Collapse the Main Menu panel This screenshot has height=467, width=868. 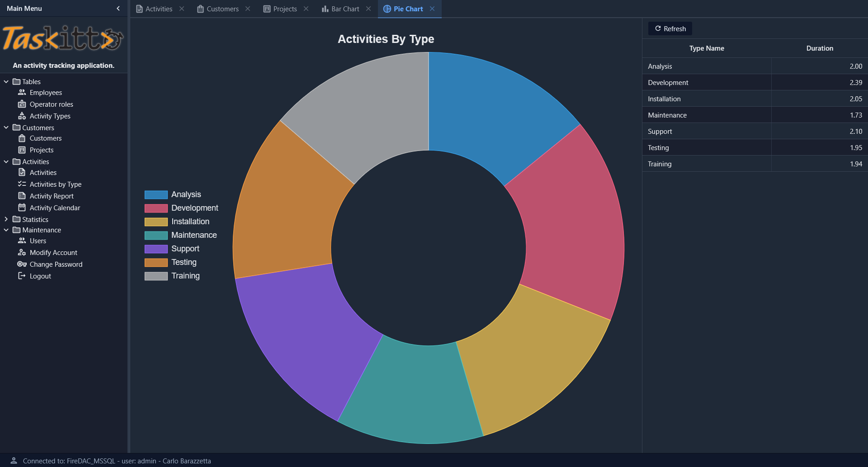(x=118, y=8)
